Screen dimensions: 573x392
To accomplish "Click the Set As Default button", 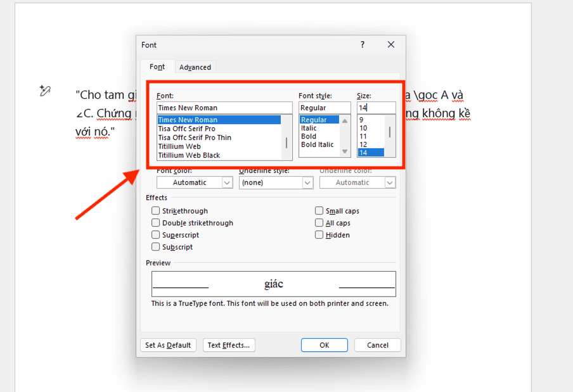I will pos(168,345).
